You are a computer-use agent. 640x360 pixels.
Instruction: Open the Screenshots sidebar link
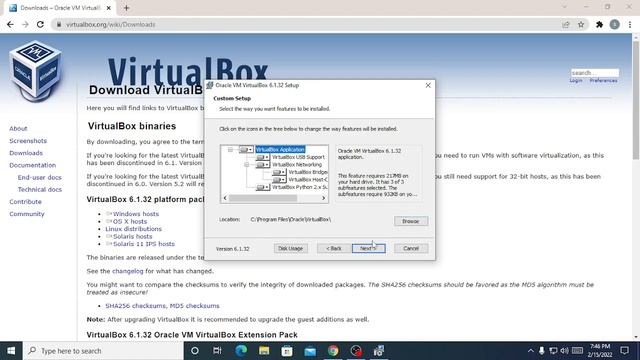(x=28, y=141)
